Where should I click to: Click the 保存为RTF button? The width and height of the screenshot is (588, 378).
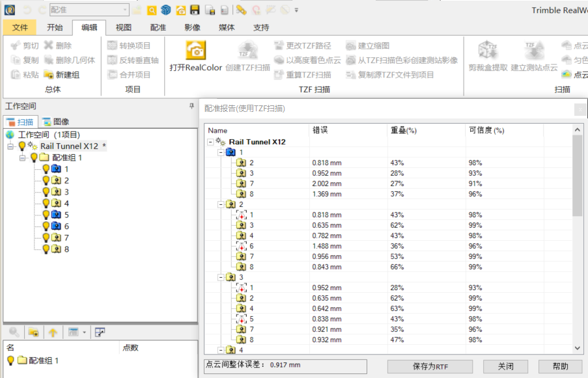(430, 366)
